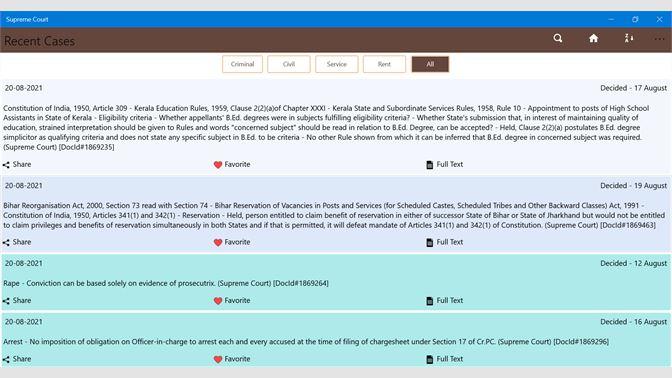This screenshot has height=378, width=672.
Task: Click Favorite label of Kerala Education Rules case
Action: [x=237, y=164]
